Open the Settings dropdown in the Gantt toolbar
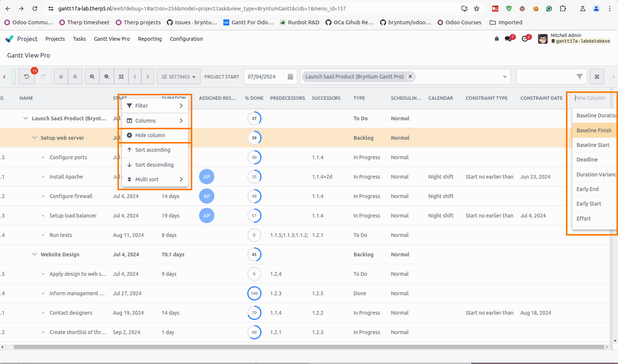The image size is (618, 364). [178, 77]
